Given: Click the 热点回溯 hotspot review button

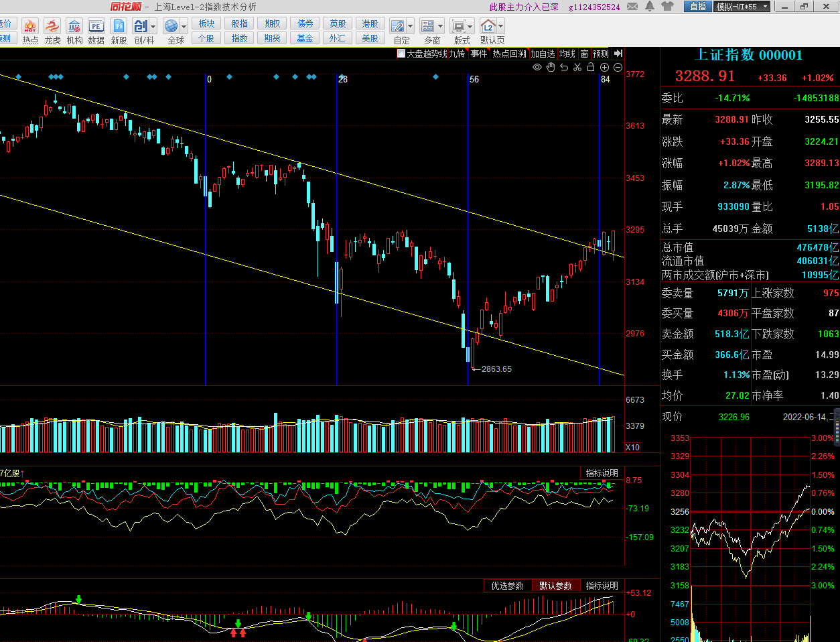Looking at the screenshot, I should [509, 54].
